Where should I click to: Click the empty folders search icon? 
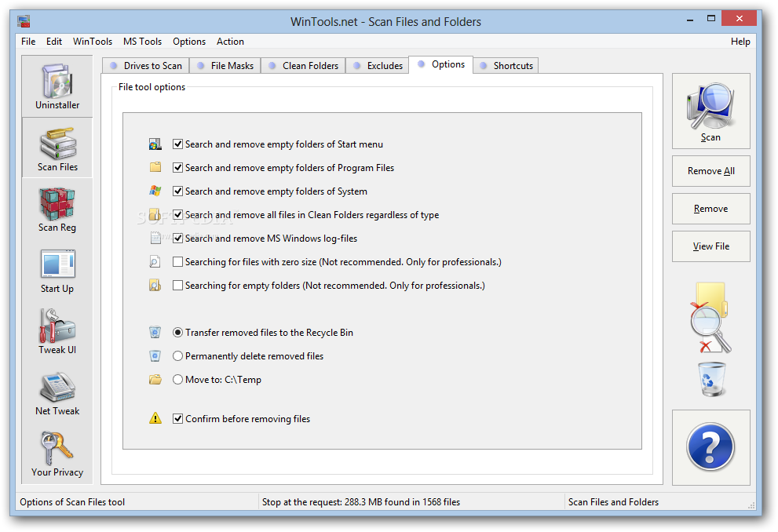click(155, 285)
